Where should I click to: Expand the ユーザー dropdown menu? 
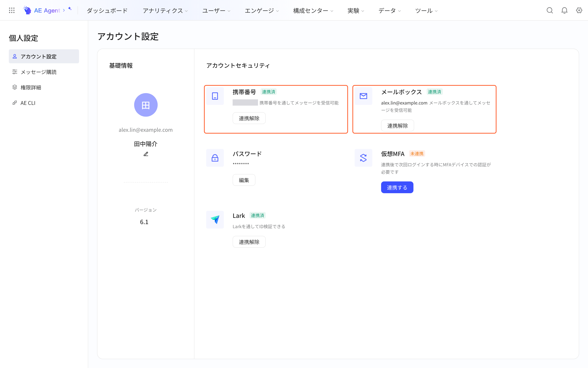coord(216,10)
